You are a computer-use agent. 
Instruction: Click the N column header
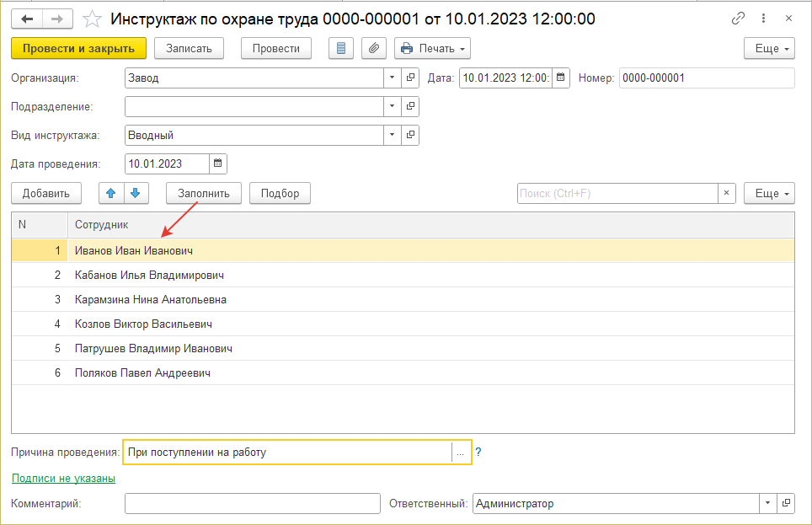[40, 224]
